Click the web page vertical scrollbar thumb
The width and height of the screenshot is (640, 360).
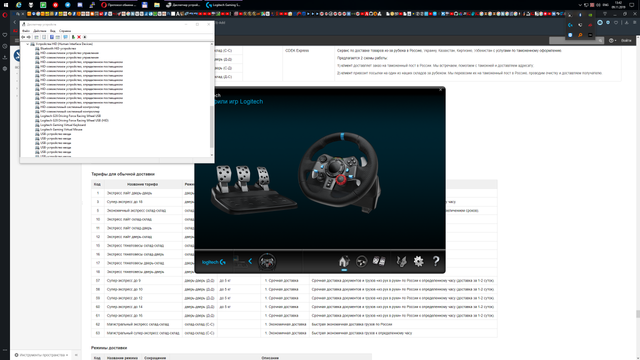point(638,314)
